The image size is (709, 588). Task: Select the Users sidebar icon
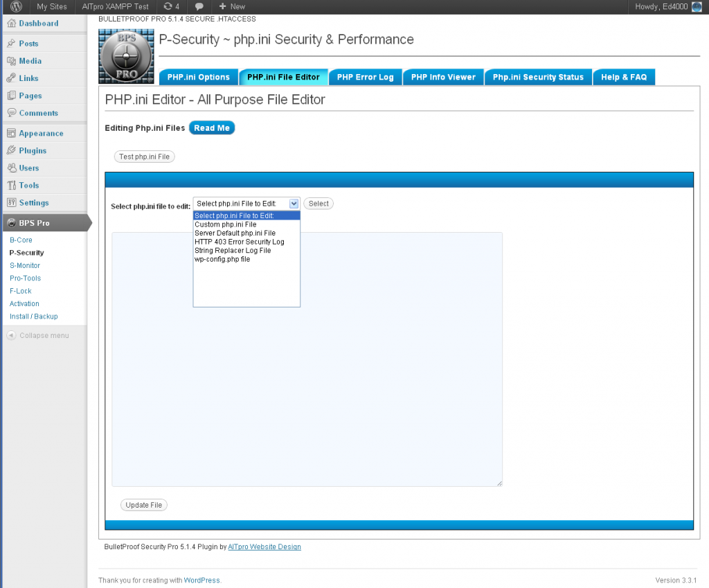pyautogui.click(x=10, y=168)
